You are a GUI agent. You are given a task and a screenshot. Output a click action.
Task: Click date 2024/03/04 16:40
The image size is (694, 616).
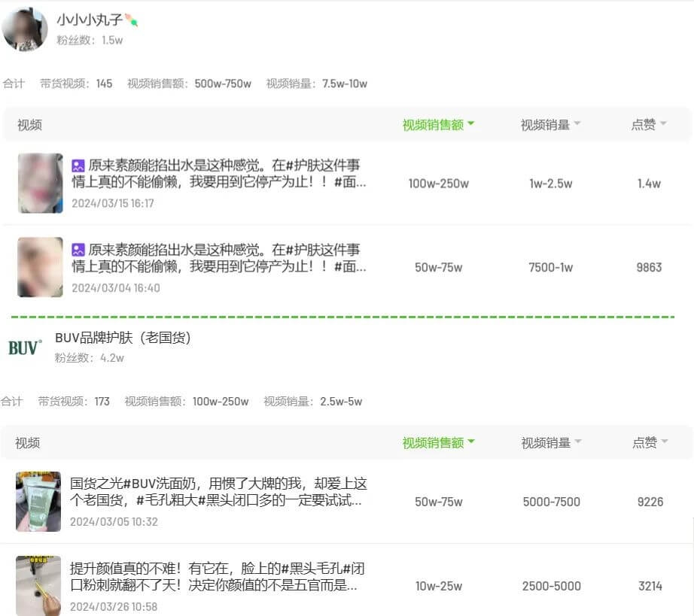point(116,288)
